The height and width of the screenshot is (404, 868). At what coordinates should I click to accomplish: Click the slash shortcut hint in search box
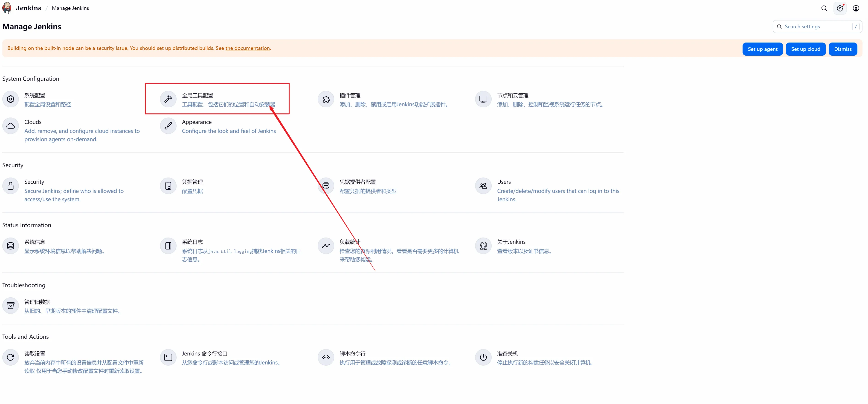[x=856, y=27]
